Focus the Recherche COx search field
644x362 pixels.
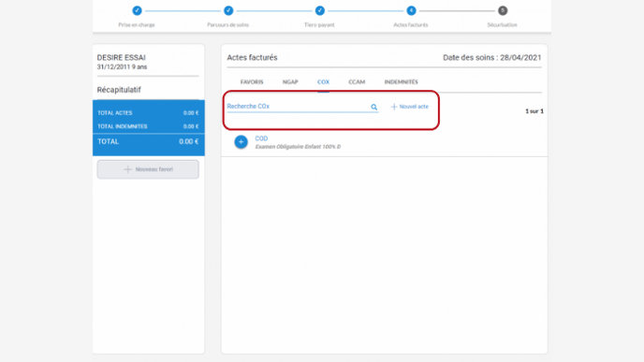click(298, 107)
